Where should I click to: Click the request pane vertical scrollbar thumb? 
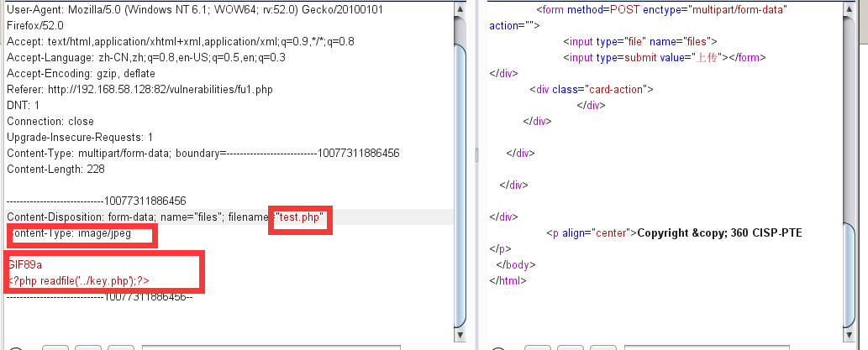tap(460, 185)
